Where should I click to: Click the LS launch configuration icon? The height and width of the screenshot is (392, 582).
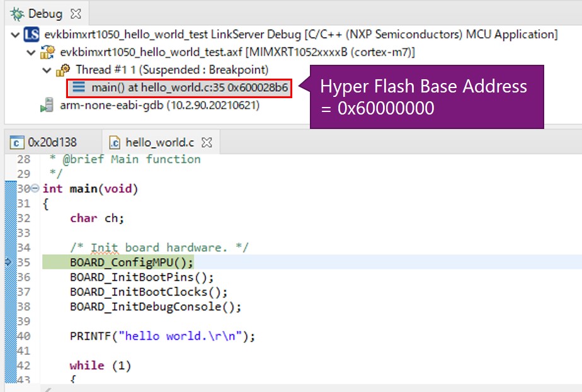click(31, 35)
